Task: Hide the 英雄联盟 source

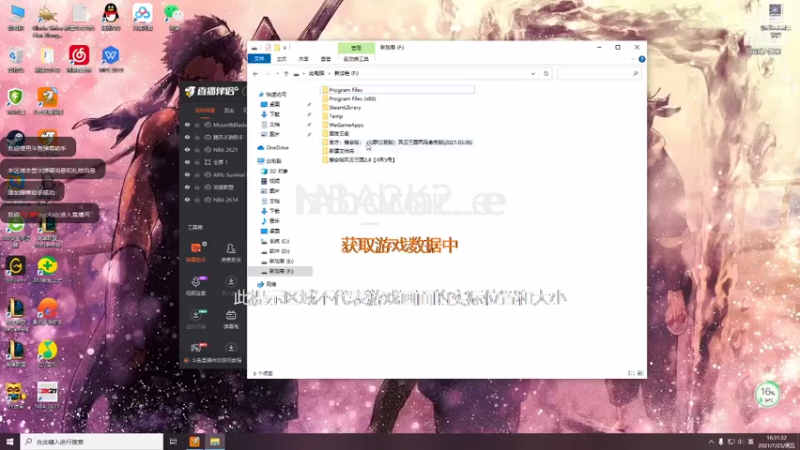Action: coord(187,187)
